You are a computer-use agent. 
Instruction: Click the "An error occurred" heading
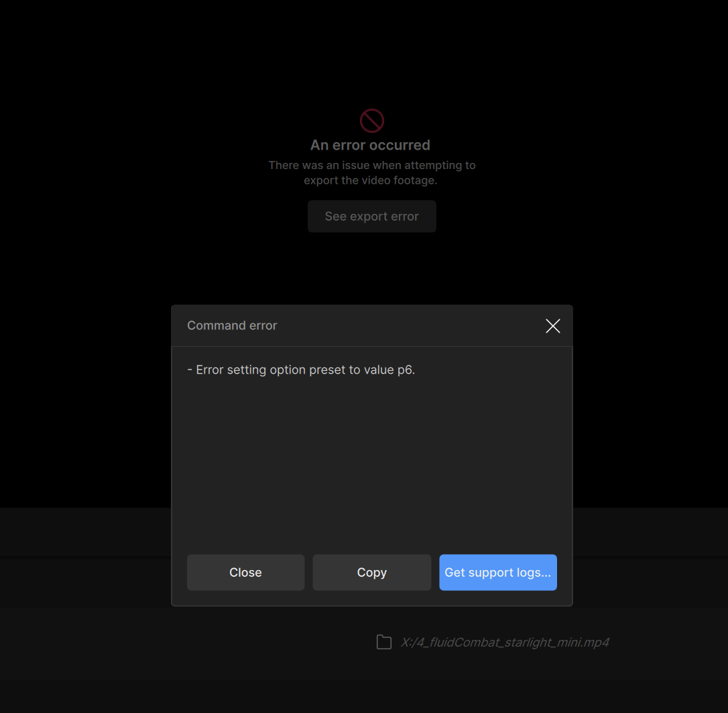[x=370, y=145]
